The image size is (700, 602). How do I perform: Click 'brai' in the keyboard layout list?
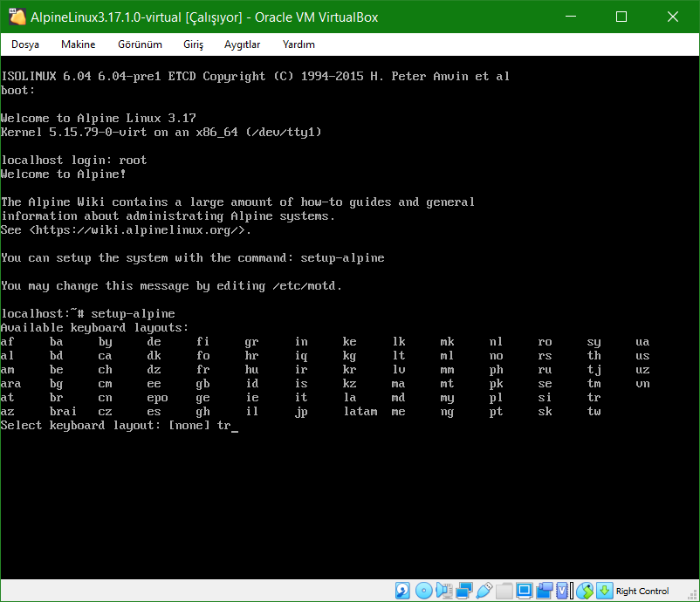tap(63, 412)
